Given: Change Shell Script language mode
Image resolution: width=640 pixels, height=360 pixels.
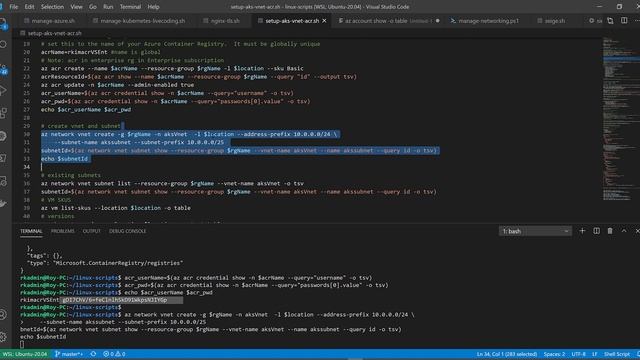Looking at the screenshot, I should (x=617, y=354).
